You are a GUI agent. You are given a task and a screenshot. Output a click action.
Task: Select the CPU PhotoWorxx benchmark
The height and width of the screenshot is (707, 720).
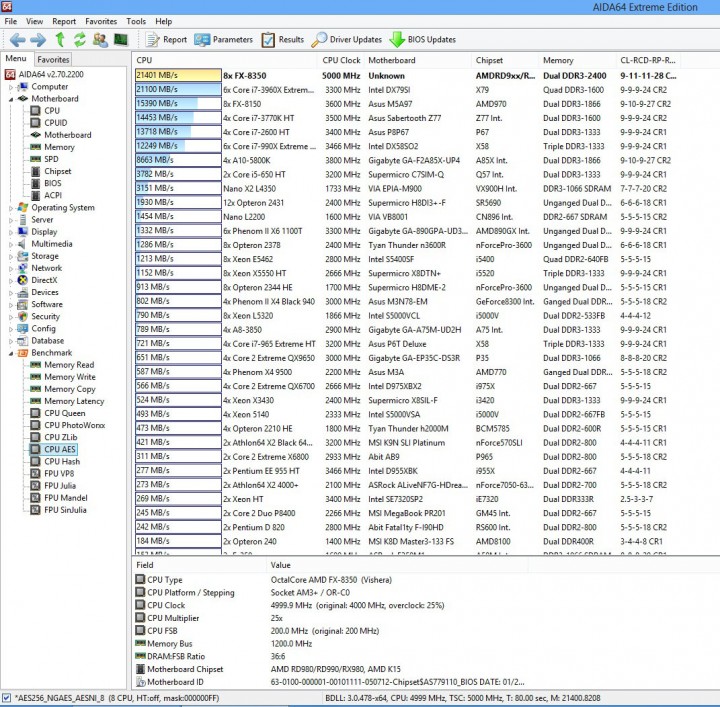click(68, 425)
